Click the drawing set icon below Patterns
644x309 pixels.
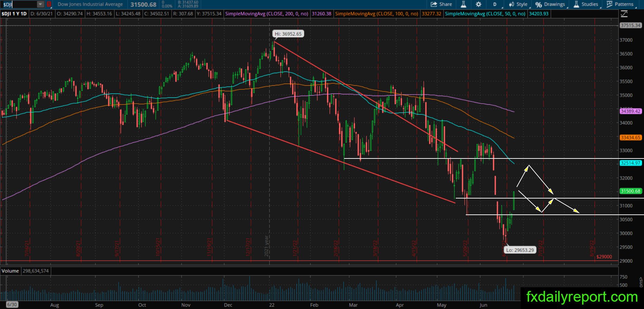coord(624,14)
